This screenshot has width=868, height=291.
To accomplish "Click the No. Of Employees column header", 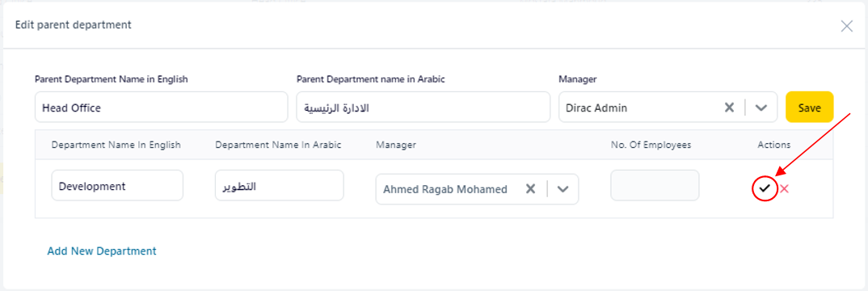I will click(x=651, y=145).
